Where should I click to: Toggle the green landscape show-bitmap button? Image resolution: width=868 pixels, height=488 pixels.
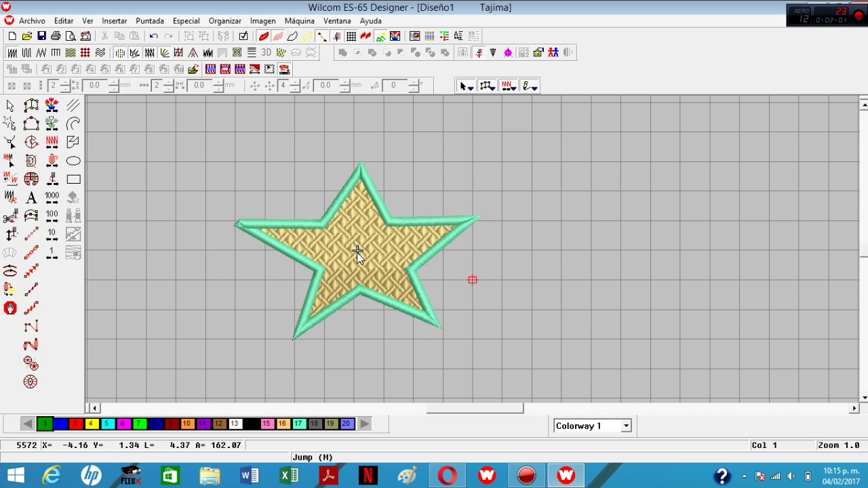[380, 36]
